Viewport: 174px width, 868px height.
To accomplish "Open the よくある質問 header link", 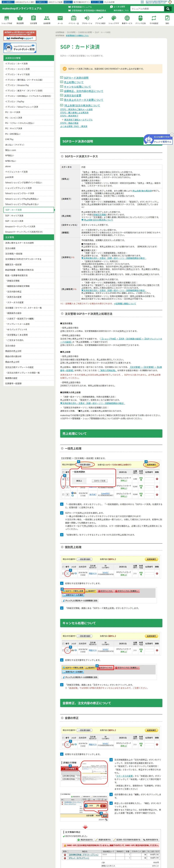I will (118, 7).
